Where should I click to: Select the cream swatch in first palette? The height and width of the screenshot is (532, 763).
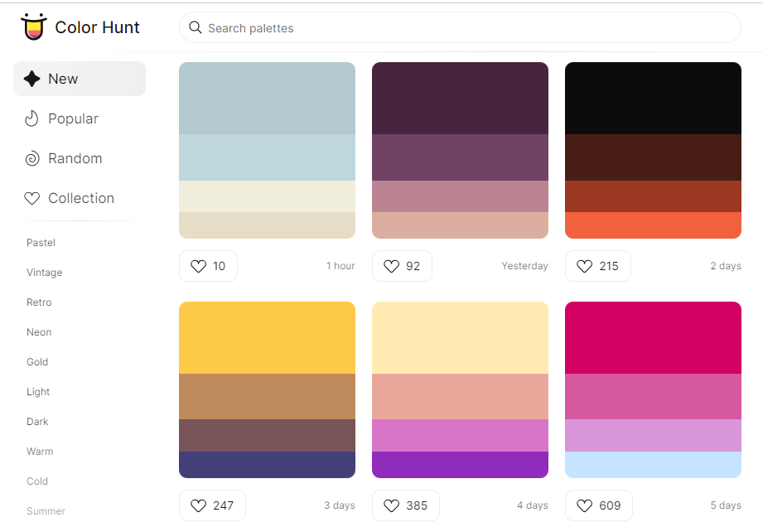[267, 196]
